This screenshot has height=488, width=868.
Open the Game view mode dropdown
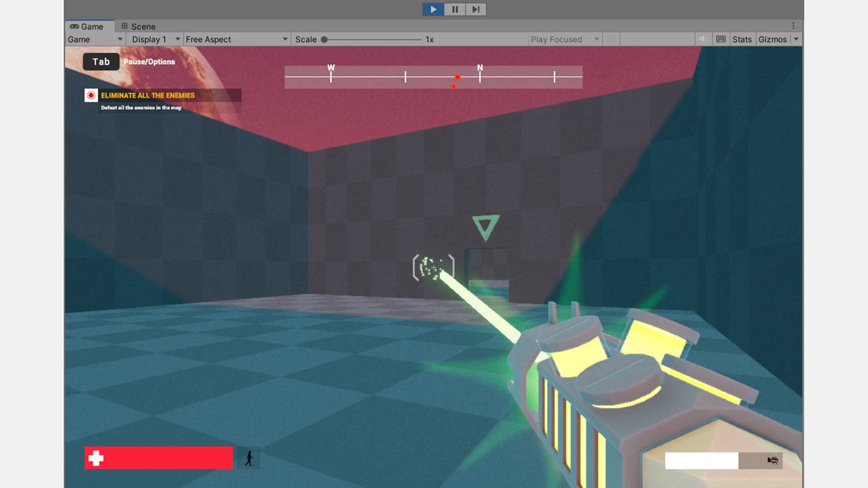[x=95, y=39]
